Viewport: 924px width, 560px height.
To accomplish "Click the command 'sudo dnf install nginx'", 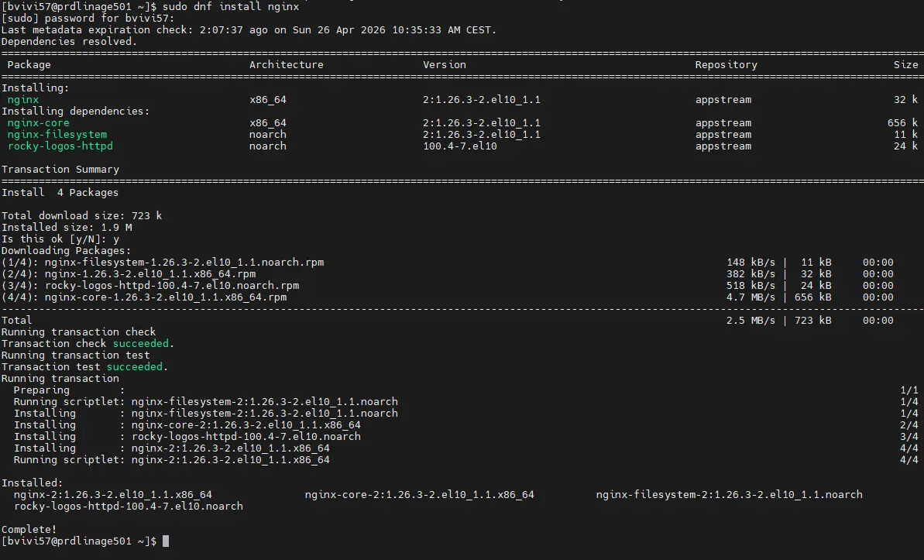I will pyautogui.click(x=230, y=6).
